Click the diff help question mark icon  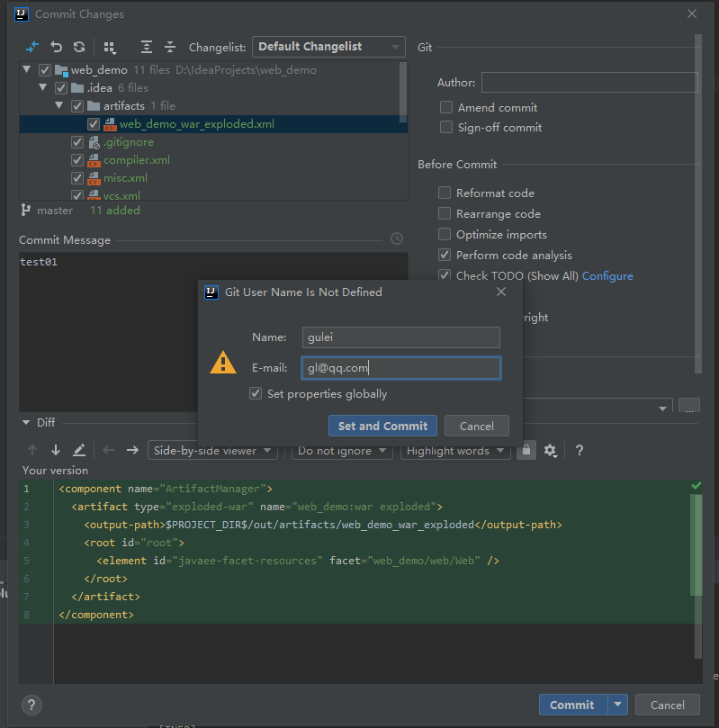pyautogui.click(x=580, y=450)
